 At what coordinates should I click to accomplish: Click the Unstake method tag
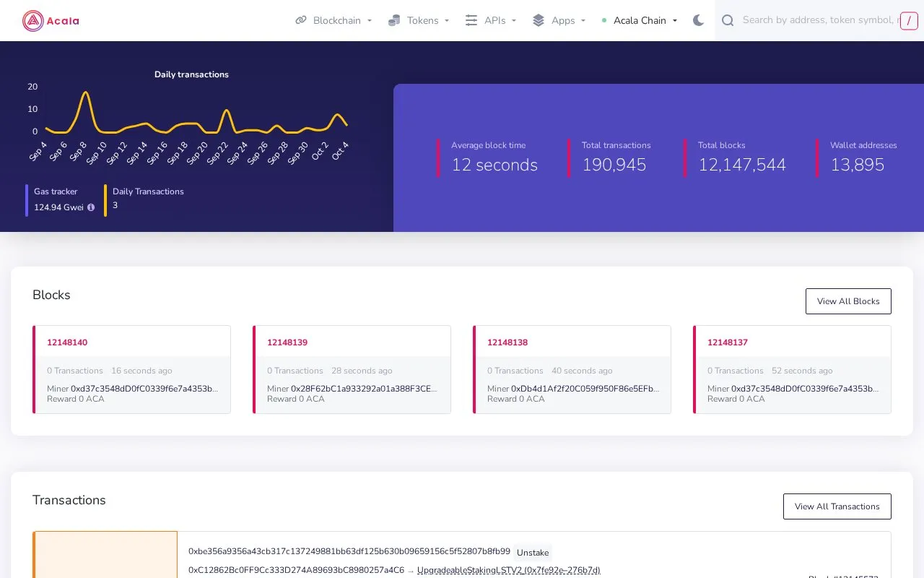533,553
